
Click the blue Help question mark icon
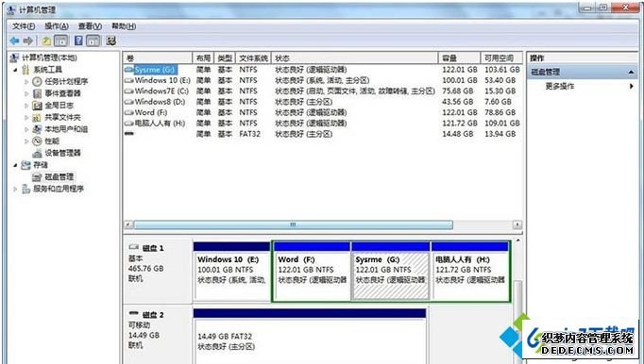(78, 41)
